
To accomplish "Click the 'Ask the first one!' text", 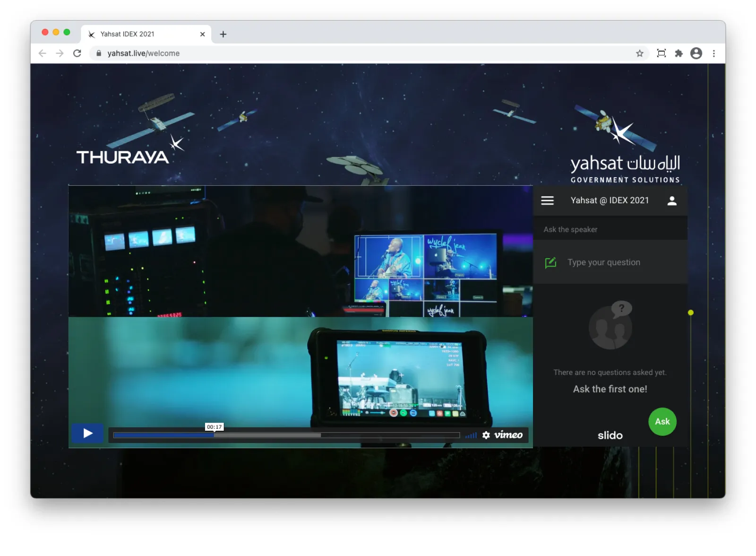I will tap(610, 389).
